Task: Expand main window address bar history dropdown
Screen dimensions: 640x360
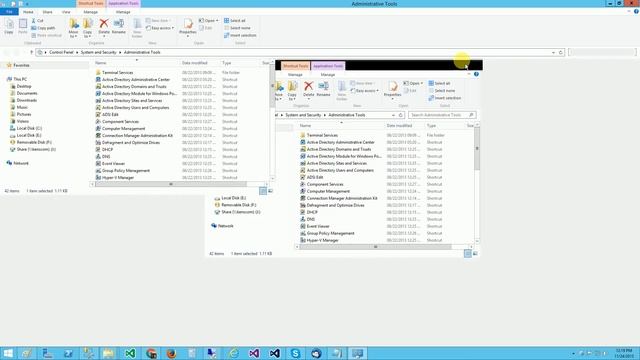Action: click(553, 52)
